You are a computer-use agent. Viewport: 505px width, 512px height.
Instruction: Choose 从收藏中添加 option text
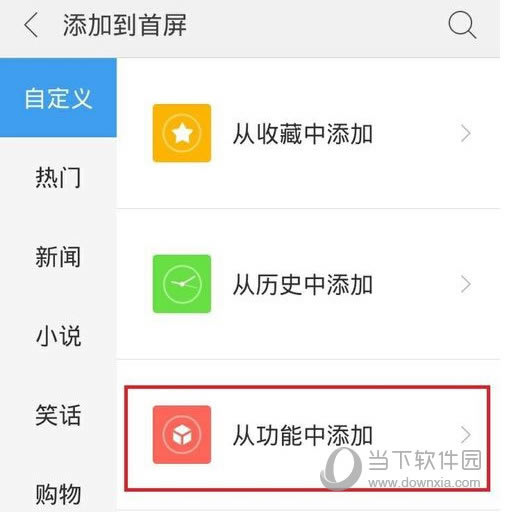pyautogui.click(x=303, y=134)
